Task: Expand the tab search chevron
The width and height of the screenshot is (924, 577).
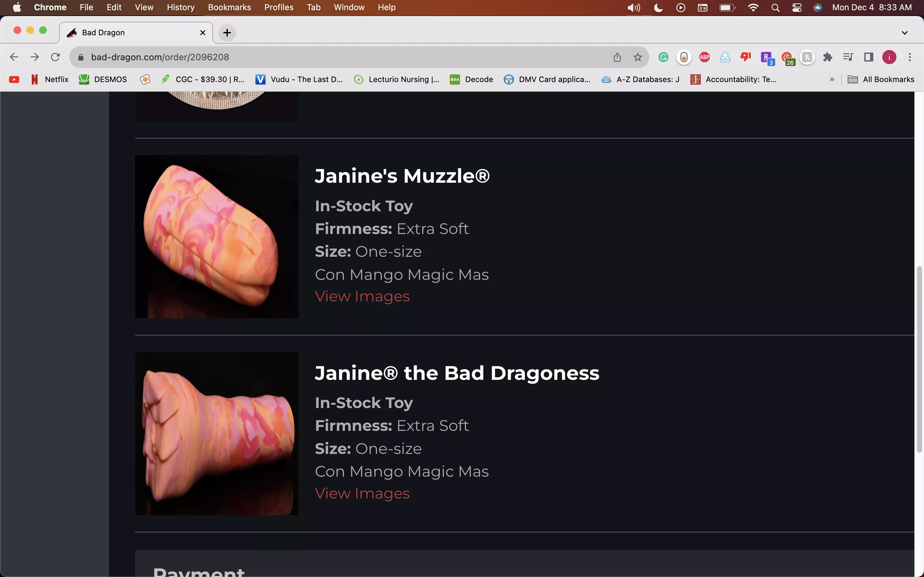Action: (x=904, y=33)
